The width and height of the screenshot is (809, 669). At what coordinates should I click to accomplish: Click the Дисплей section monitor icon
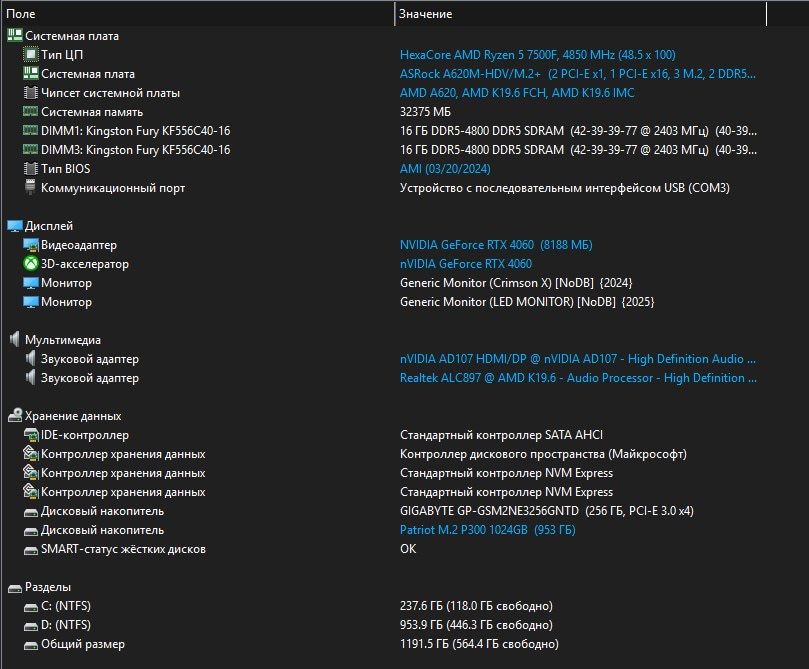coord(14,226)
